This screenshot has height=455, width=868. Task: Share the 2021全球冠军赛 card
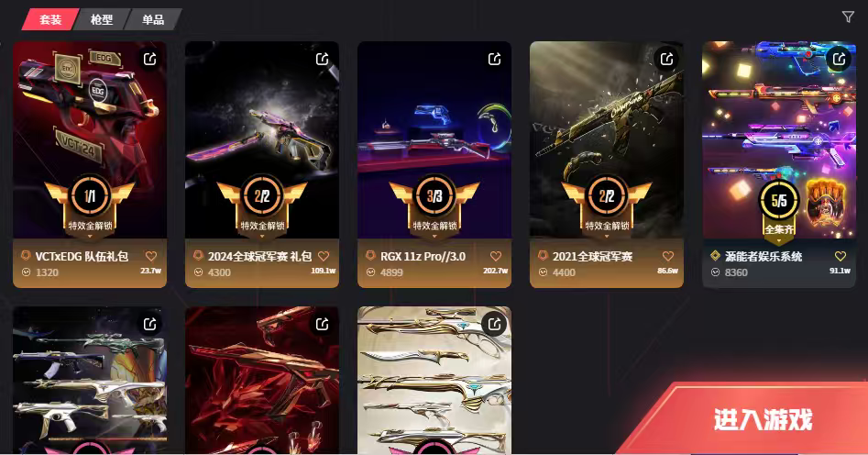[x=666, y=59]
